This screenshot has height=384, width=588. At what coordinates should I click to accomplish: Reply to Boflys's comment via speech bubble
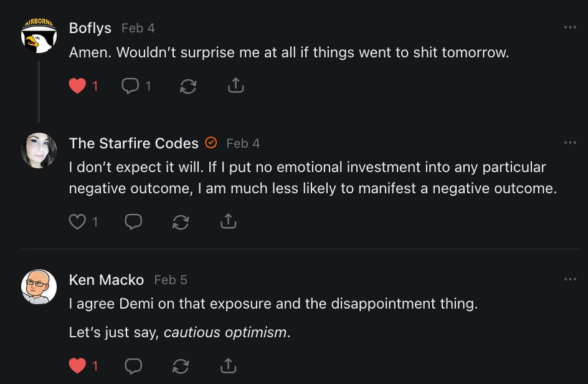pos(130,87)
